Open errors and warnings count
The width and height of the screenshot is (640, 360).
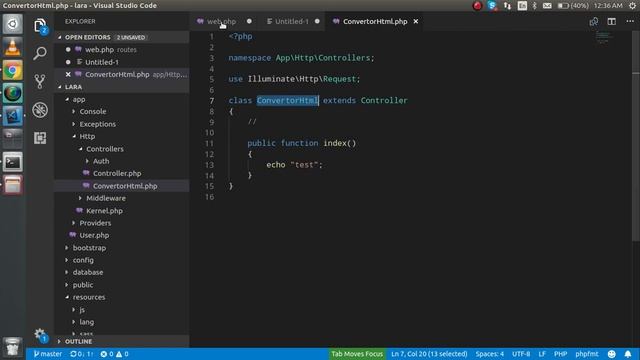tap(114, 354)
